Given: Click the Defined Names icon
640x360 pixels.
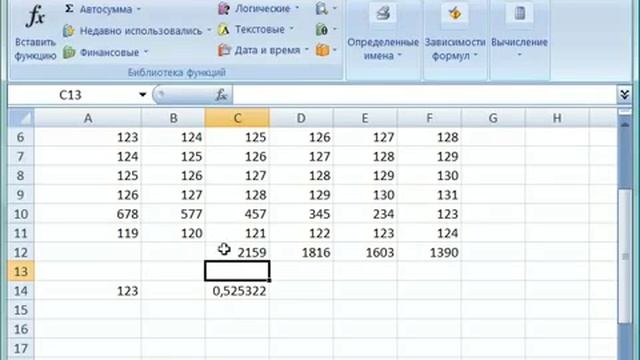Looking at the screenshot, I should click(x=383, y=14).
